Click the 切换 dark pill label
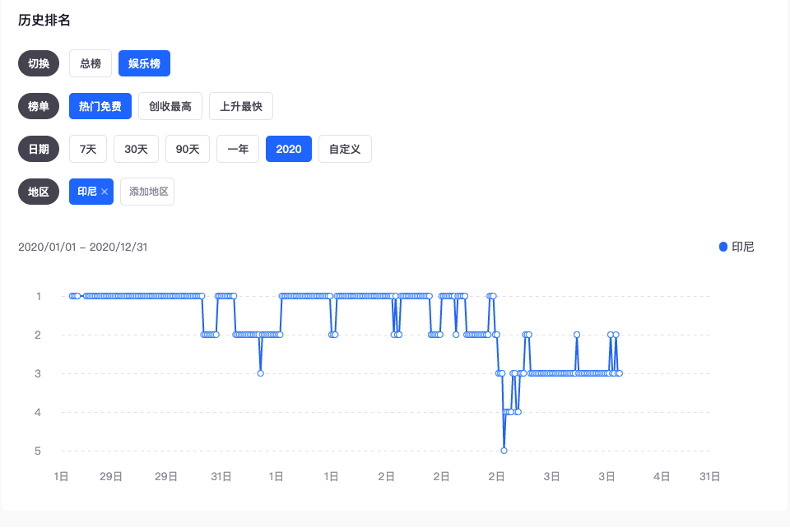Viewport: 790px width, 532px height. [x=38, y=62]
